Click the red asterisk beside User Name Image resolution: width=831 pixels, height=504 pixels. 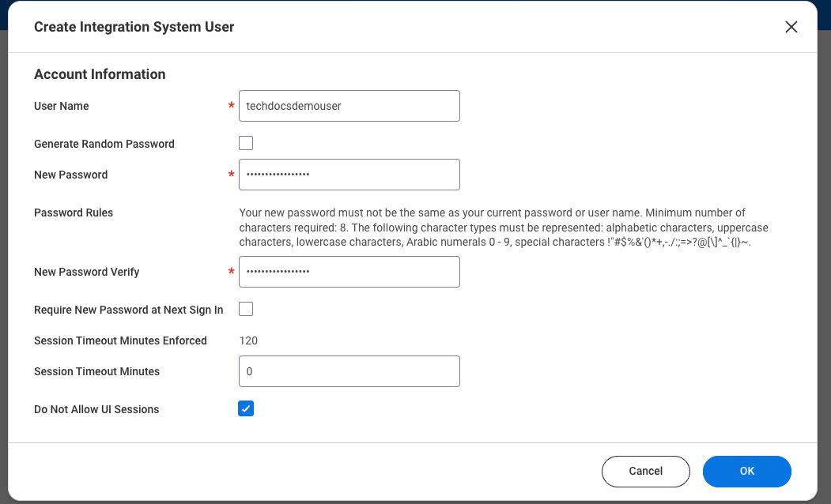(x=230, y=105)
